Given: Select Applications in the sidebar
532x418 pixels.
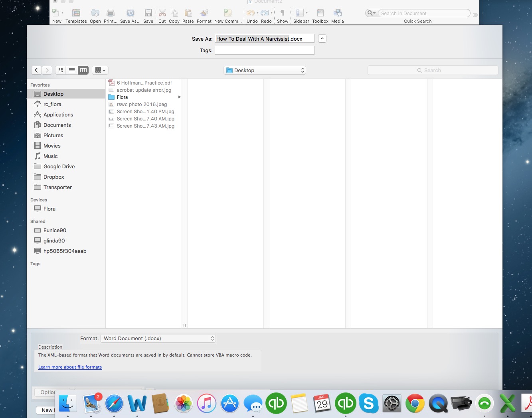Looking at the screenshot, I should point(66,114).
